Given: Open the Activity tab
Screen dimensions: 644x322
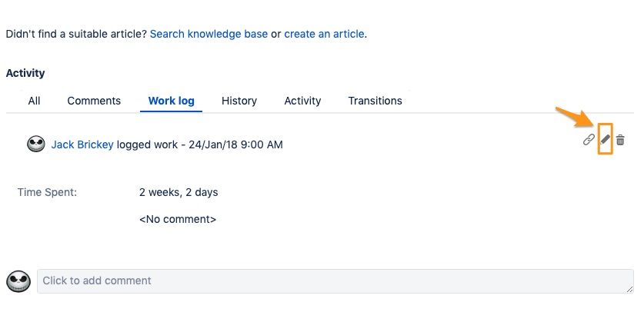Looking at the screenshot, I should (302, 101).
